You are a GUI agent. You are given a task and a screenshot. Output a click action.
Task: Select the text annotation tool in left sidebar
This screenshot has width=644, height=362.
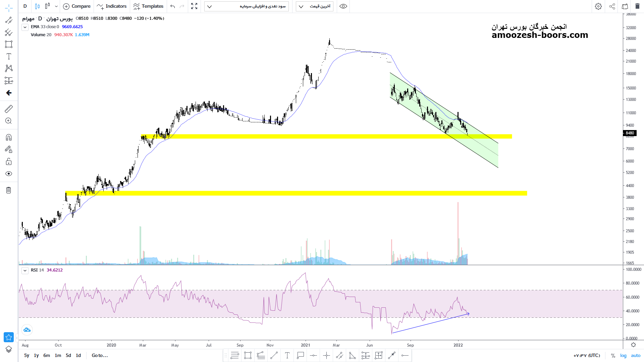pyautogui.click(x=9, y=56)
